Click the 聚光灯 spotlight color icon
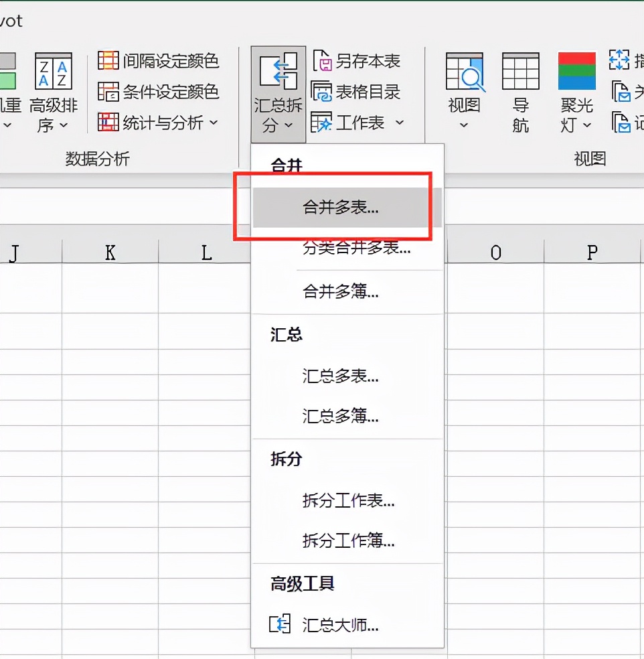This screenshot has width=644, height=659. (x=577, y=71)
